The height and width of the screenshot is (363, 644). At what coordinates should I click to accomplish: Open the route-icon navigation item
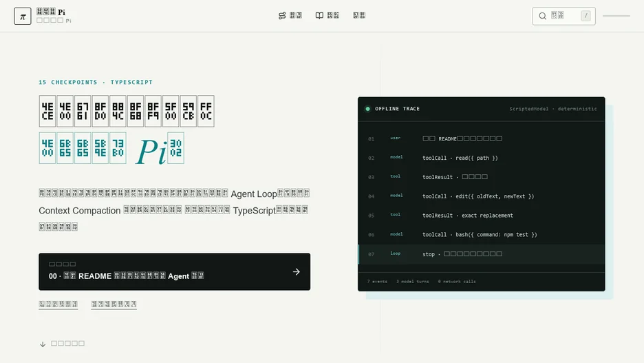(290, 16)
